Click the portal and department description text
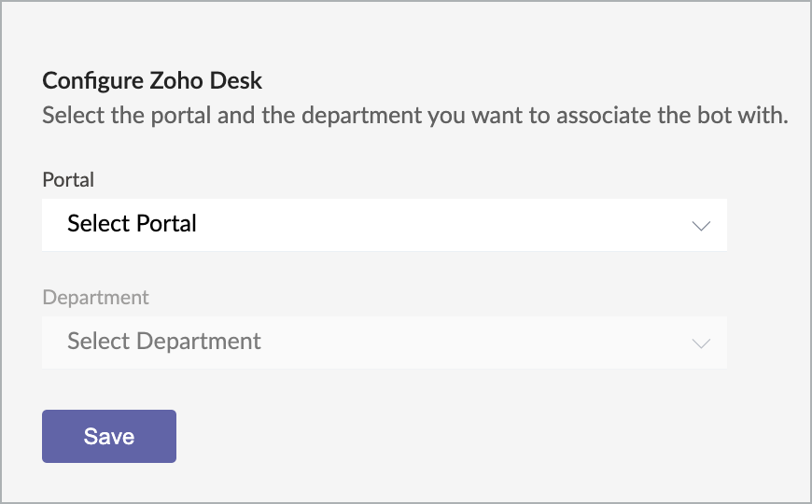812x504 pixels. click(415, 117)
